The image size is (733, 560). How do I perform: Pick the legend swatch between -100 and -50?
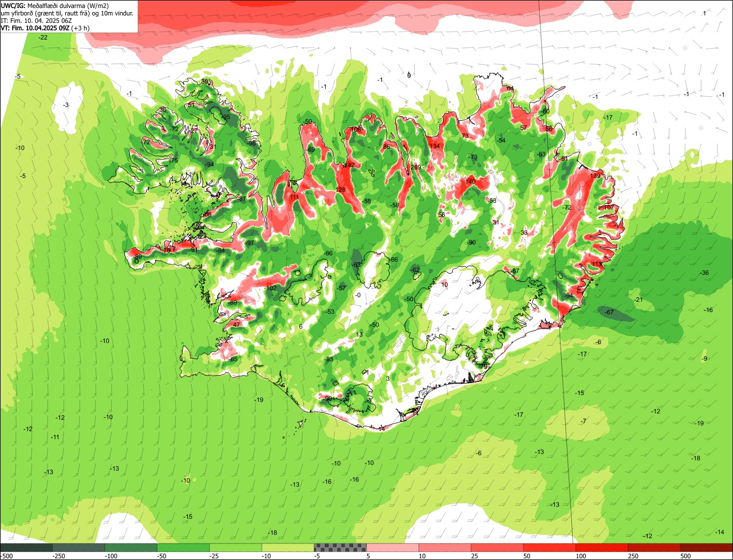pyautogui.click(x=131, y=548)
